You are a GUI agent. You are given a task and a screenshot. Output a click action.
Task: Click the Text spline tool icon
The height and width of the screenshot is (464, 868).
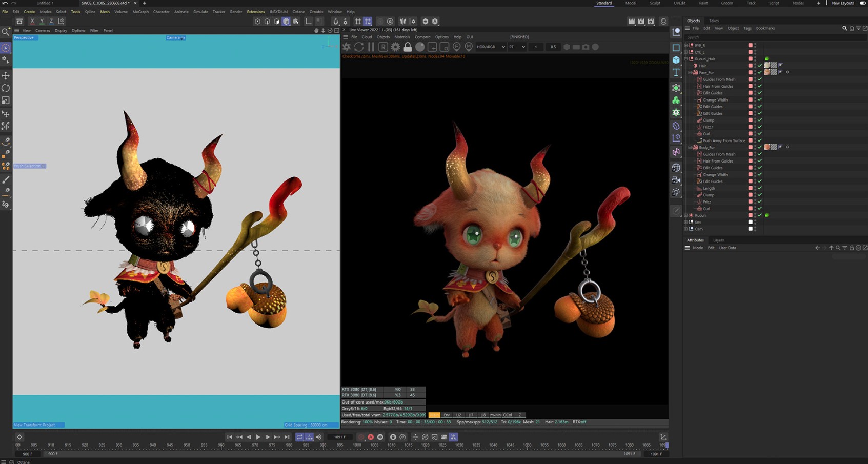[676, 73]
